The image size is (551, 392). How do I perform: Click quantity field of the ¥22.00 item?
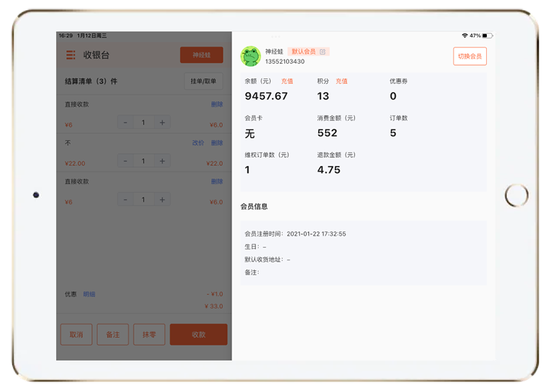(143, 161)
